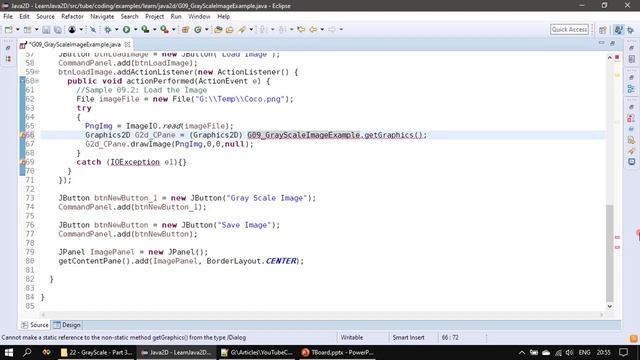Open the Window menu
The image size is (640, 360).
coord(199,16)
